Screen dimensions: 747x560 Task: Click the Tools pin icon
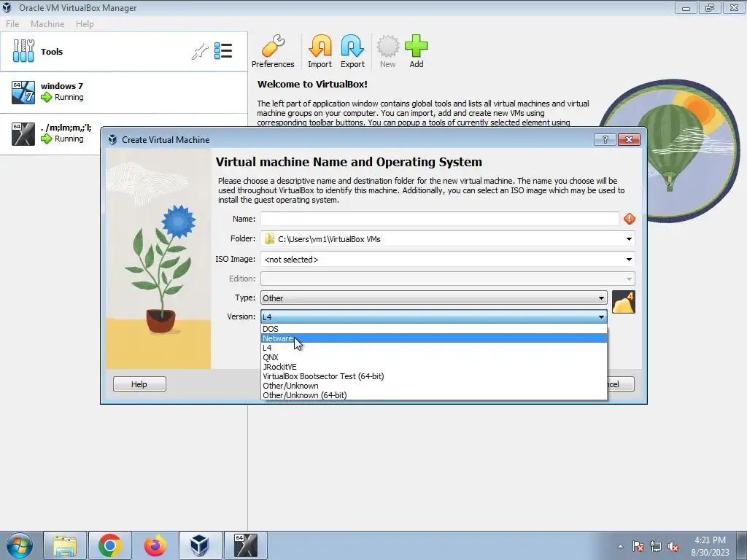point(200,52)
